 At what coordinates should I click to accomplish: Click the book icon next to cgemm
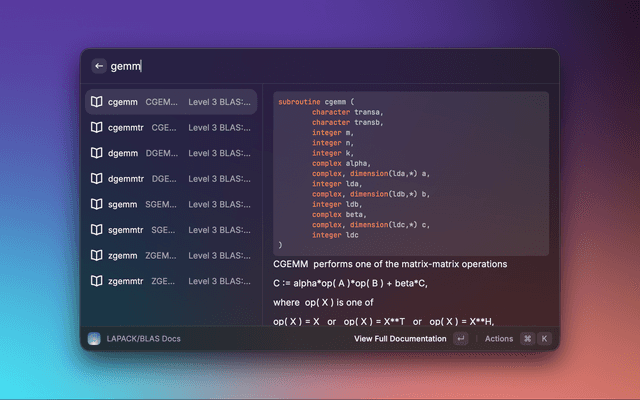(x=97, y=102)
